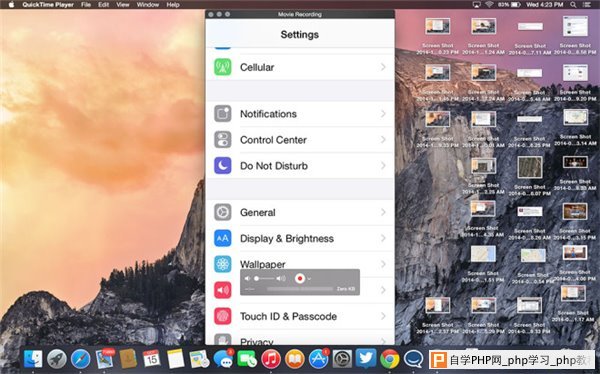Tap the Display & Brightness AA icon

point(223,238)
